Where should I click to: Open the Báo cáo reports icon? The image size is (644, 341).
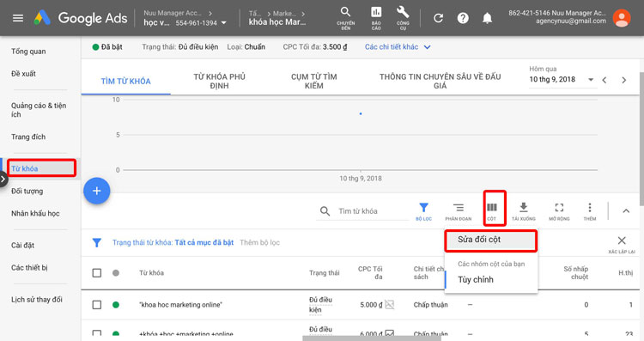376,18
